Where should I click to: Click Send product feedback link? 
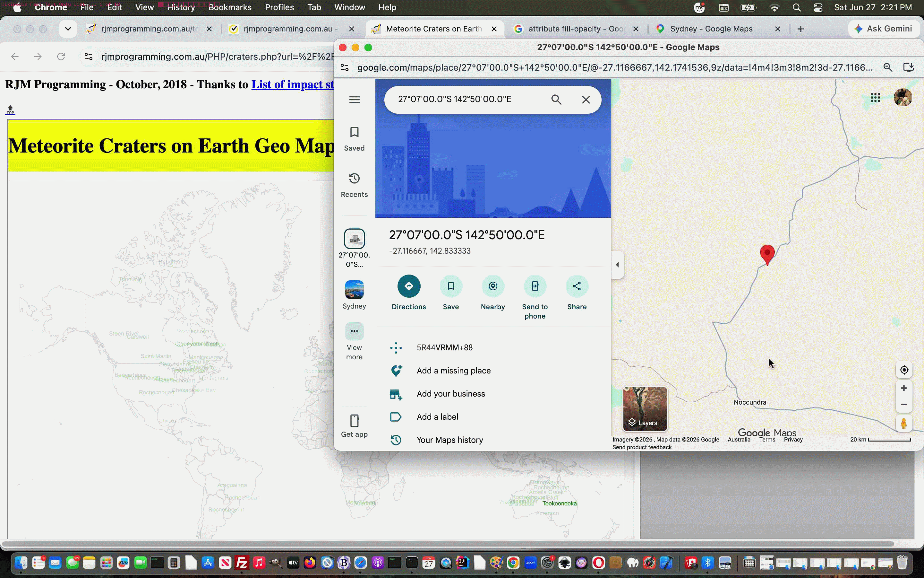(x=642, y=447)
